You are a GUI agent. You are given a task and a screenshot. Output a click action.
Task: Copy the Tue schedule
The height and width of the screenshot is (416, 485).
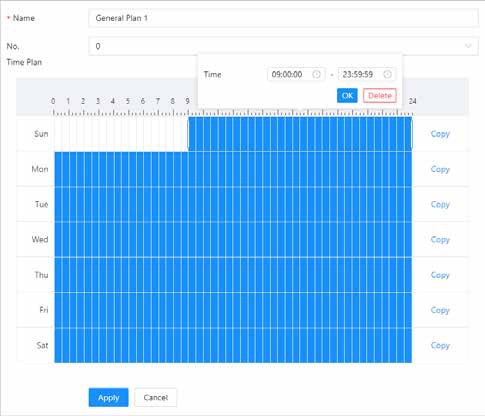tap(440, 204)
